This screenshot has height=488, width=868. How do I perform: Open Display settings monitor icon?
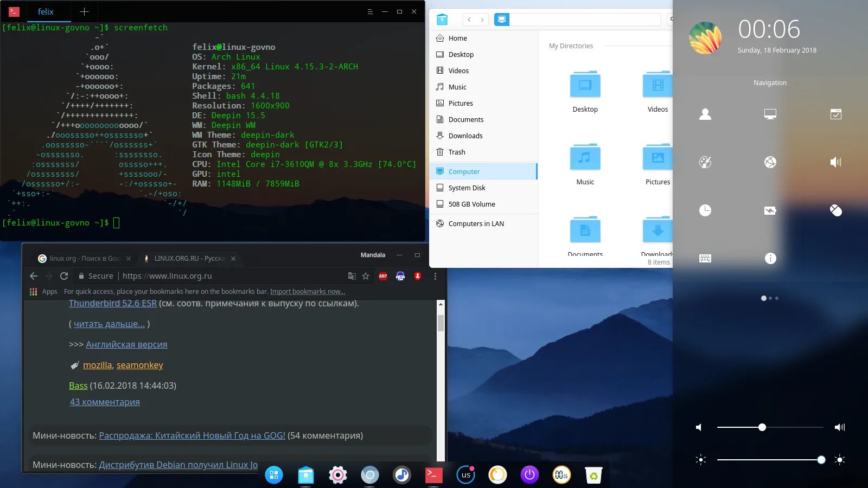pos(770,114)
